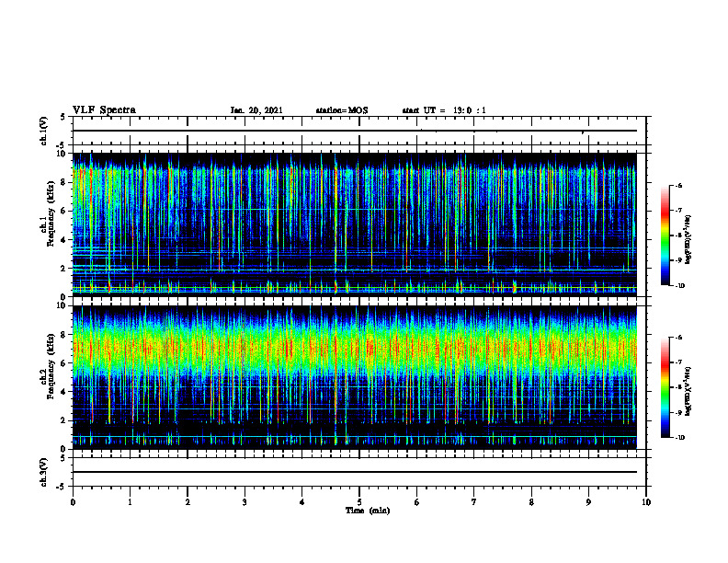The height and width of the screenshot is (563, 728).
Task: Click the '0' tick on time axis
Action: tap(73, 502)
